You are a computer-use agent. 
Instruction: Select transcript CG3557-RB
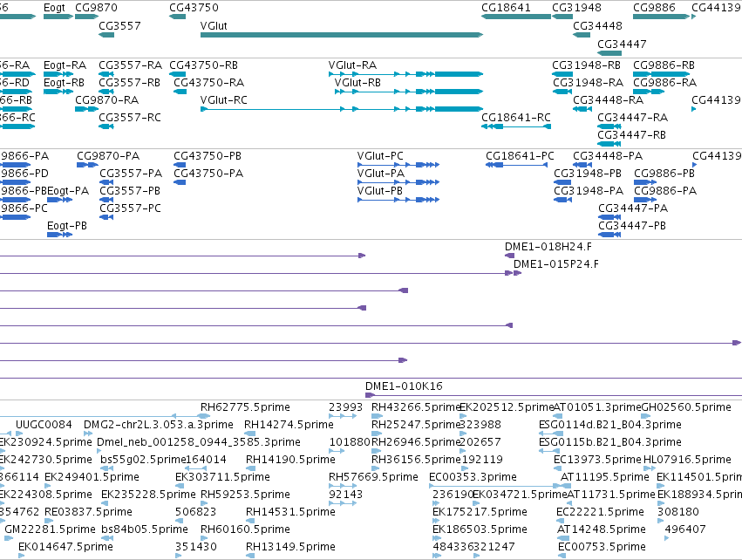click(106, 92)
